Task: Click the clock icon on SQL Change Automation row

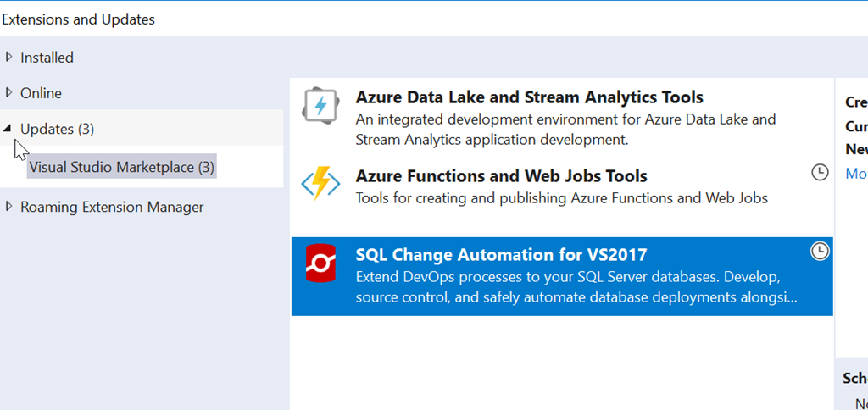Action: pos(820,252)
